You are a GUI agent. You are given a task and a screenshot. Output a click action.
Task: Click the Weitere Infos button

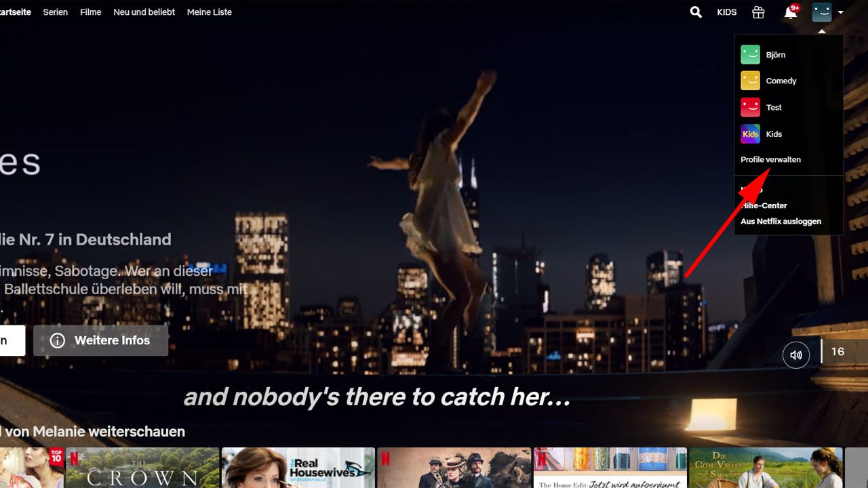coord(100,340)
